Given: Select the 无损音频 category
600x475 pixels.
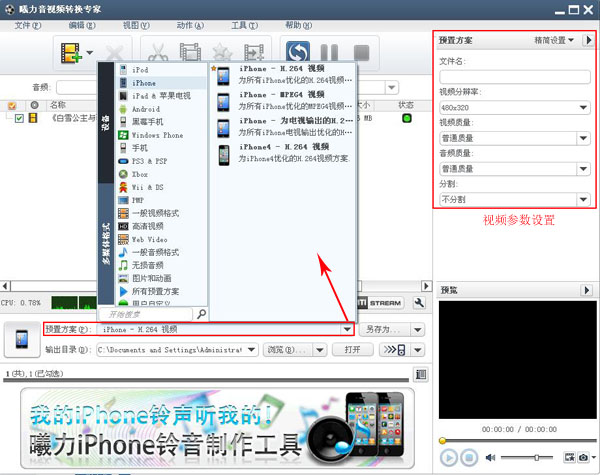Looking at the screenshot, I should coord(161,265).
